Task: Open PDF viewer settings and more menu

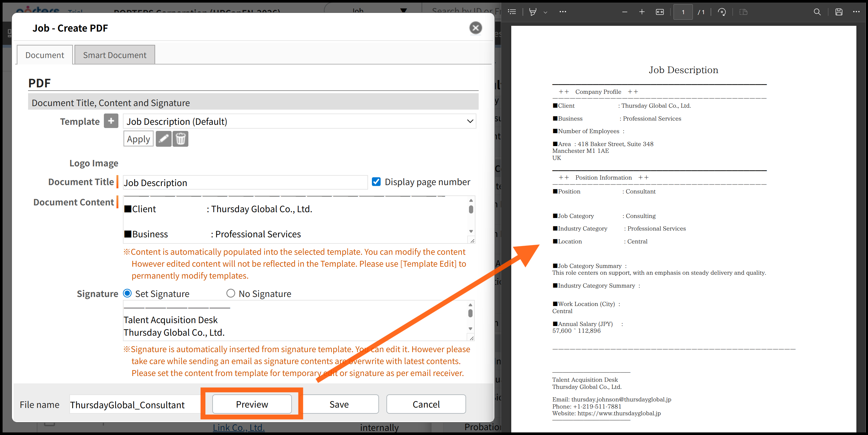Action: tap(856, 12)
